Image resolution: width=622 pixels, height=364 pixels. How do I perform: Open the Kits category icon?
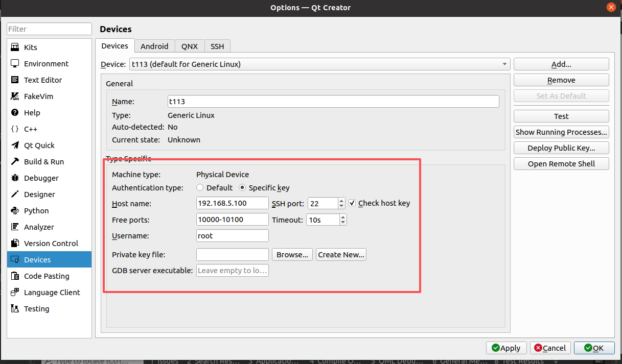coord(15,47)
